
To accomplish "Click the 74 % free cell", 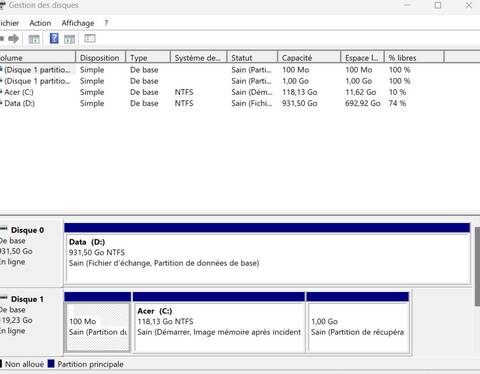I will pos(397,103).
